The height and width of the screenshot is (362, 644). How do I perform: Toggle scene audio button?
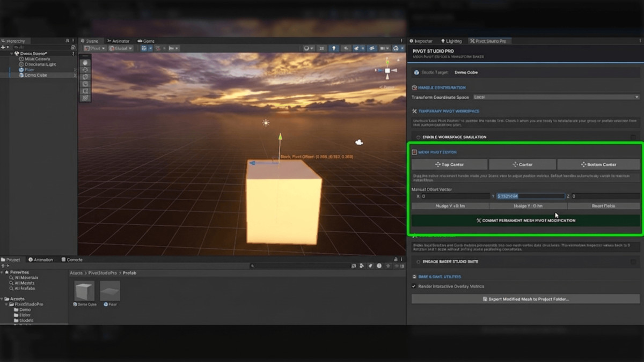coord(346,48)
